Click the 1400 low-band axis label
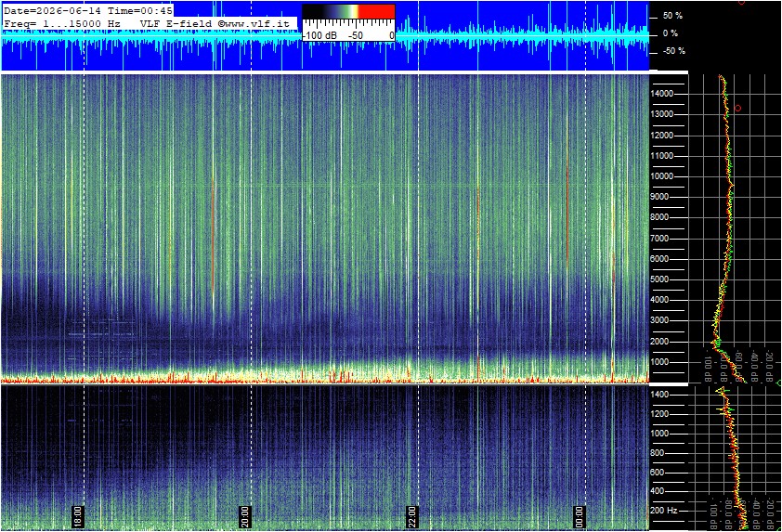The height and width of the screenshot is (532, 782). [x=659, y=395]
